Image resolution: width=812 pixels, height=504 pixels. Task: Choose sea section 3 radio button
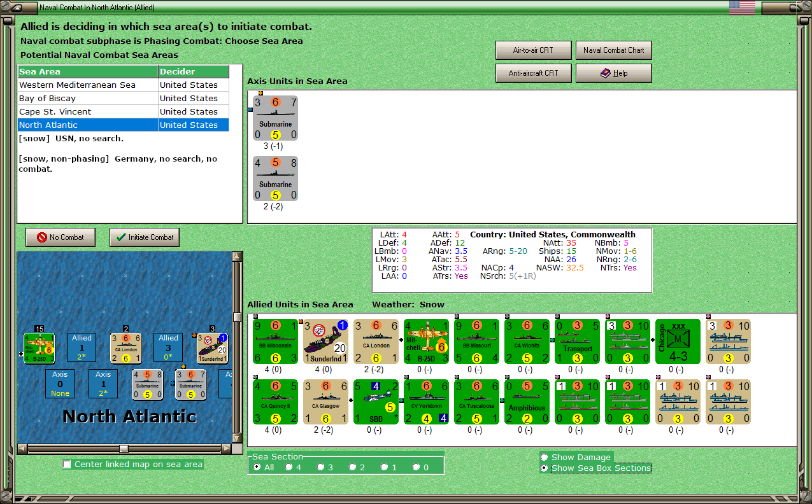click(x=321, y=467)
